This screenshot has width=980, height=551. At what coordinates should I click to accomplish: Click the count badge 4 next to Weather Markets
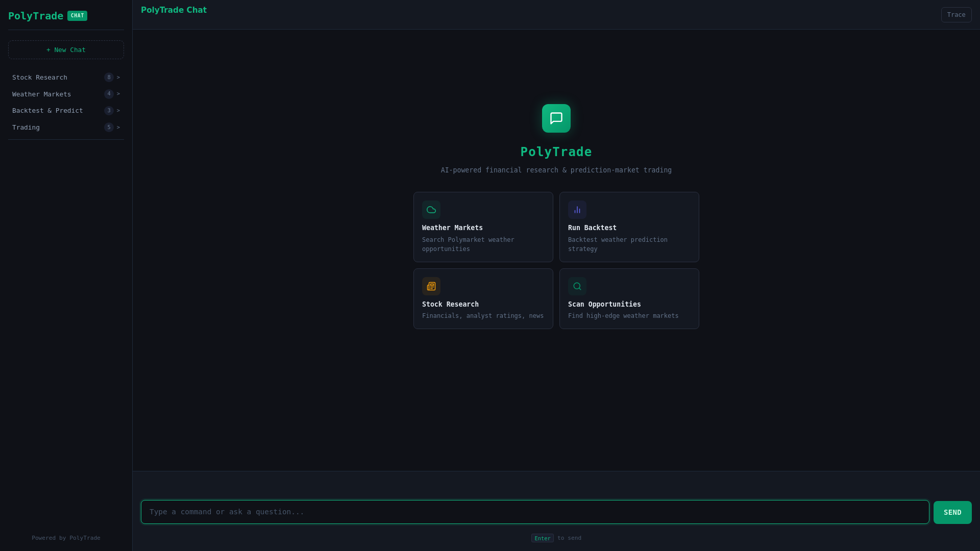click(109, 94)
